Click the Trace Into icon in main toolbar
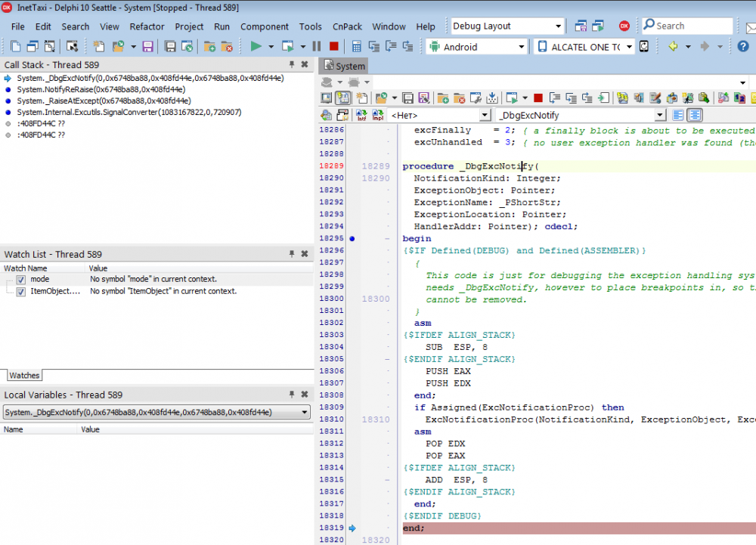Viewport: 756px width, 545px height. [x=373, y=46]
